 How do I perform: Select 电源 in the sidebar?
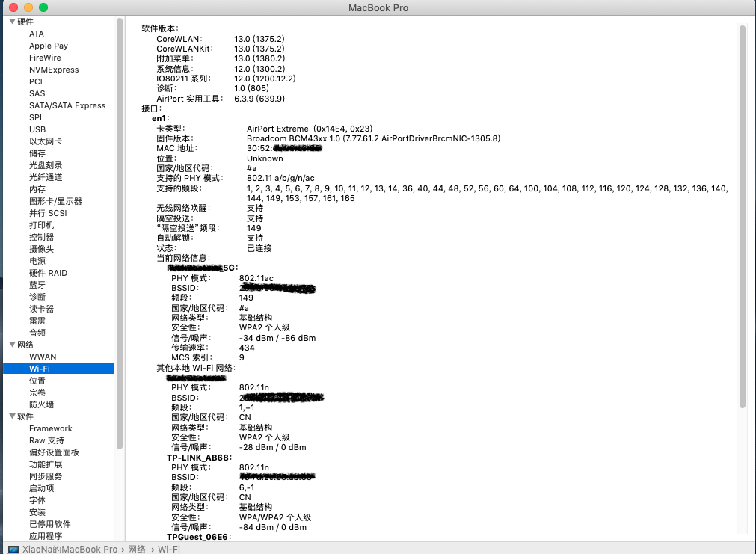point(37,261)
